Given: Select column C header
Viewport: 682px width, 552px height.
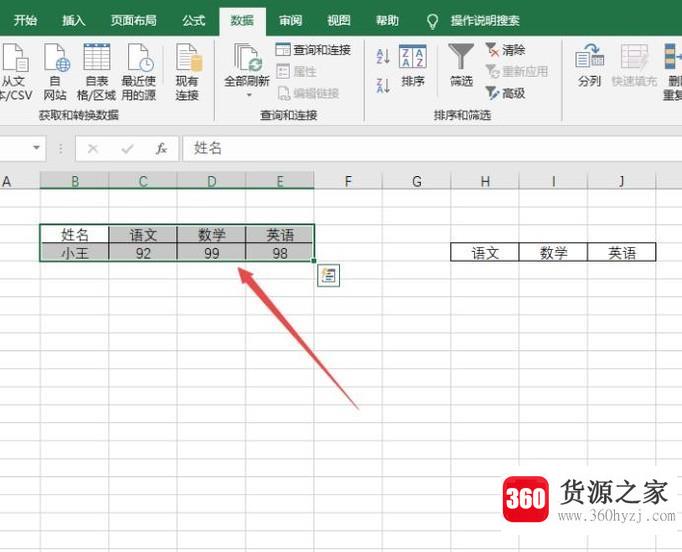Looking at the screenshot, I should (x=143, y=181).
